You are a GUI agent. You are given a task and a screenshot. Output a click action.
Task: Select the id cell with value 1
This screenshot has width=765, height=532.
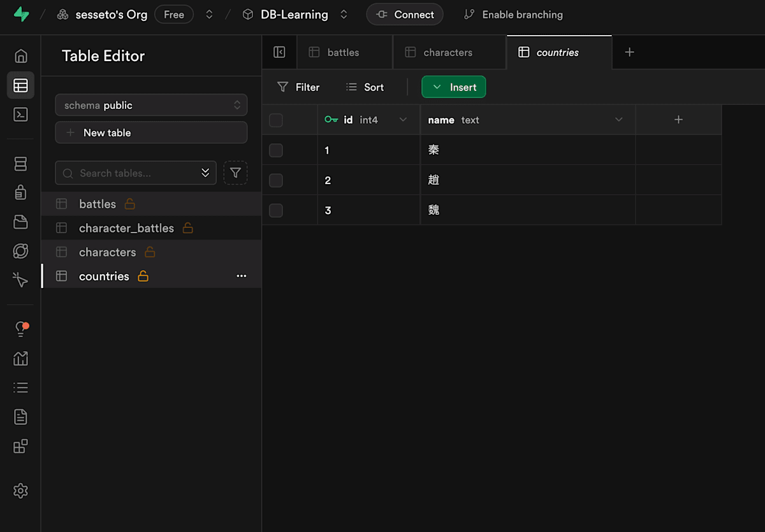369,150
